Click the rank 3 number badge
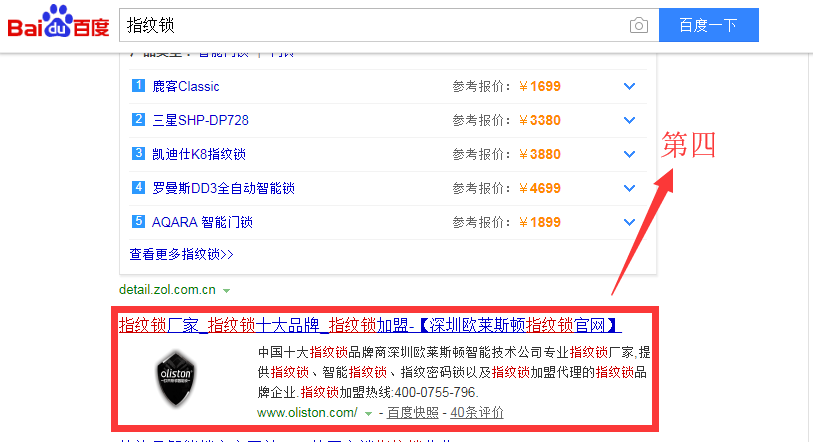This screenshot has width=813, height=442. (x=138, y=153)
